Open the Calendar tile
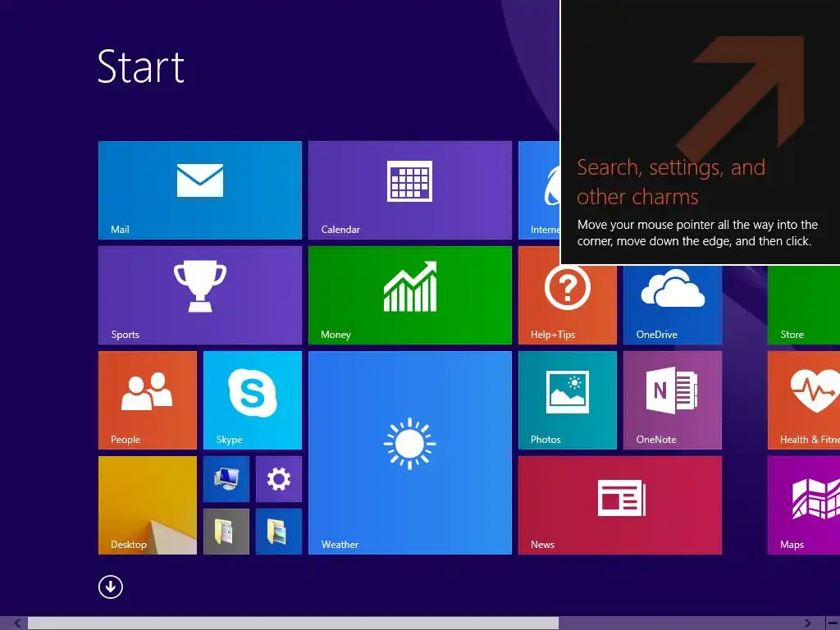 pos(410,190)
